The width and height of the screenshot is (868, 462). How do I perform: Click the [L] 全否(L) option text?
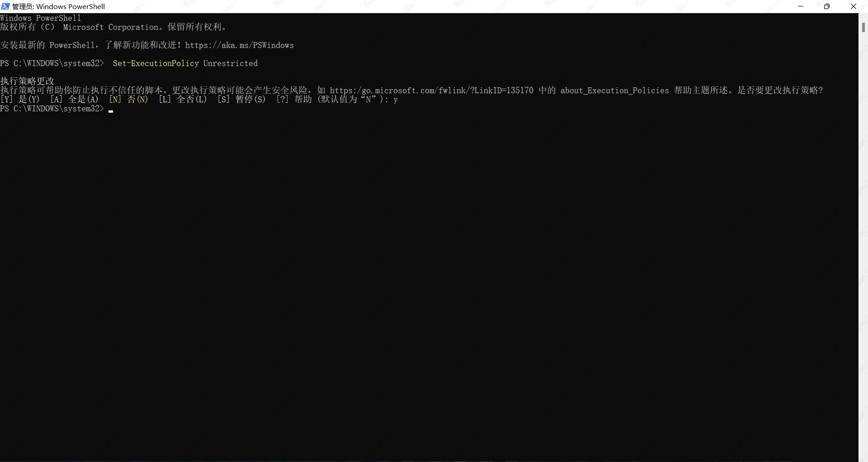(183, 100)
